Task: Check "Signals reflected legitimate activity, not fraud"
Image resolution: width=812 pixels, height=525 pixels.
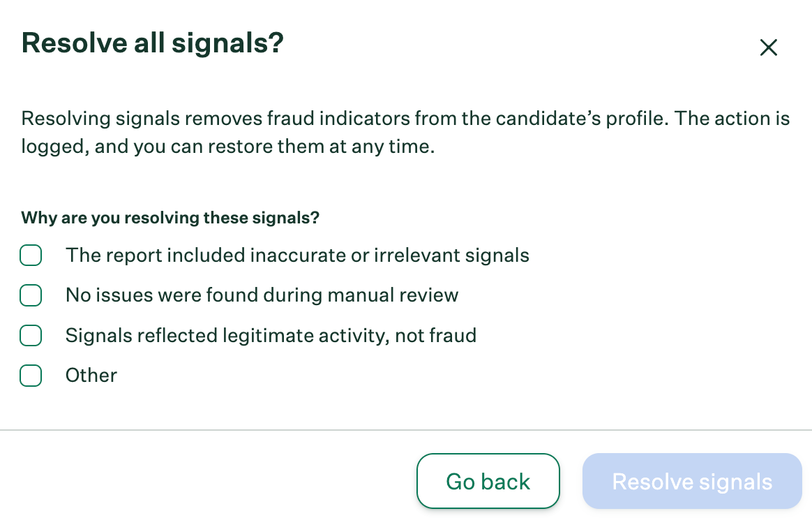Action: click(x=31, y=336)
